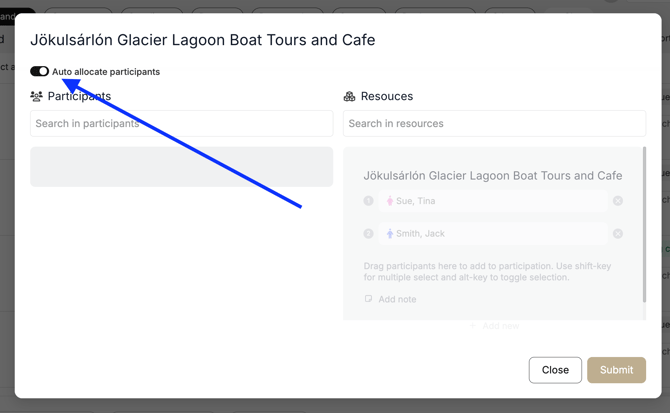Remove Sue, Tina with the X icon
Screen dimensions: 670x413
(618, 201)
